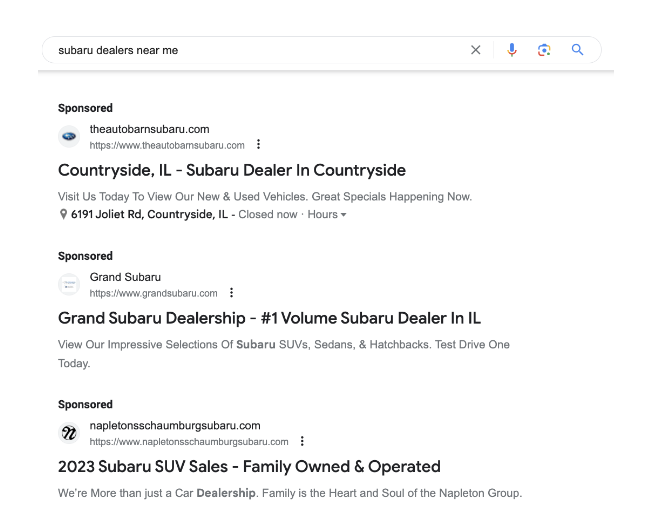
Task: Open Google Lens image search icon
Action: click(x=544, y=50)
